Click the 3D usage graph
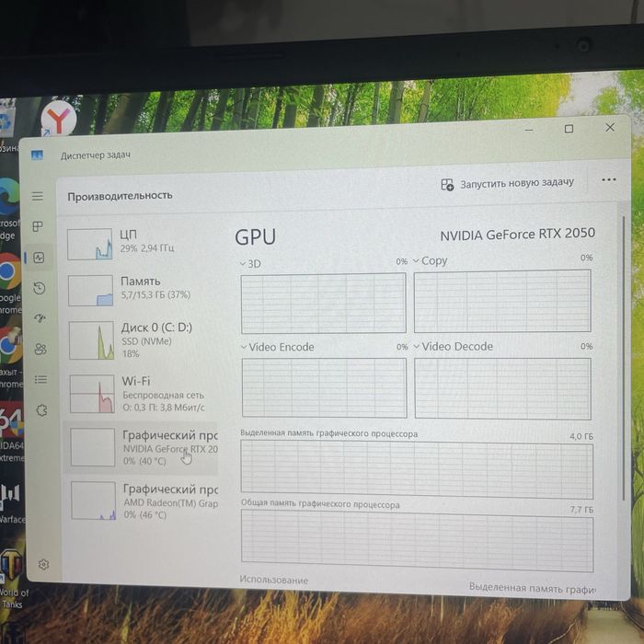 coord(324,303)
